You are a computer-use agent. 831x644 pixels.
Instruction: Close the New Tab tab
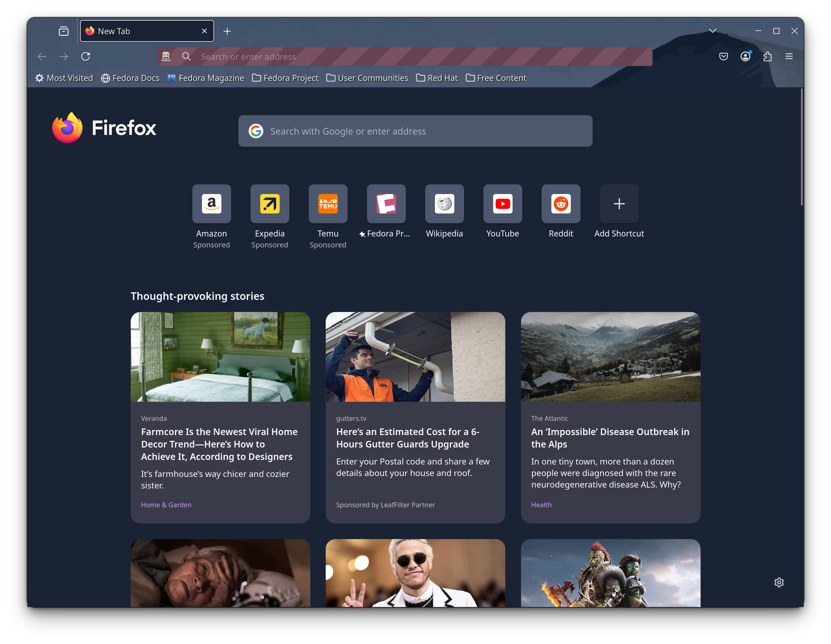204,31
